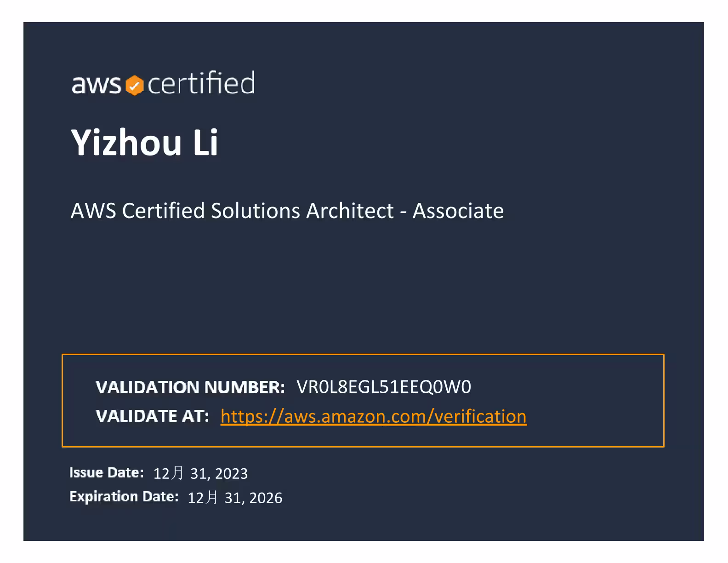
Task: Click the issue date value ending in 2023
Action: coord(200,473)
